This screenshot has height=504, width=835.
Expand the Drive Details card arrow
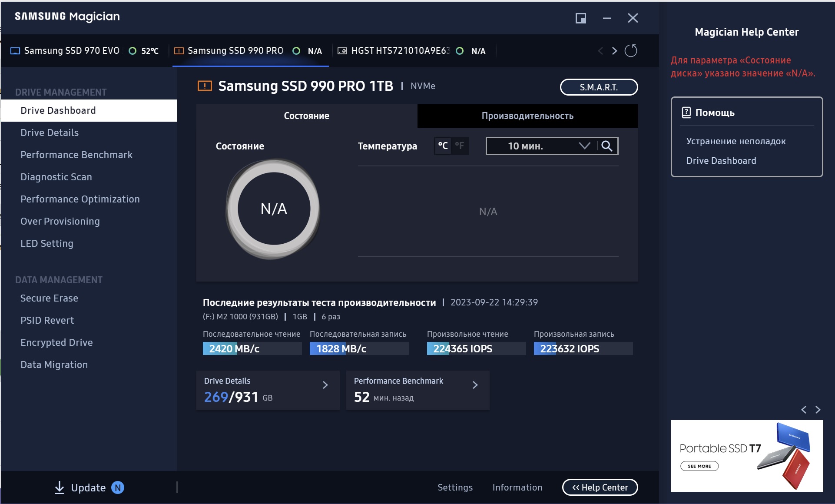tap(325, 385)
